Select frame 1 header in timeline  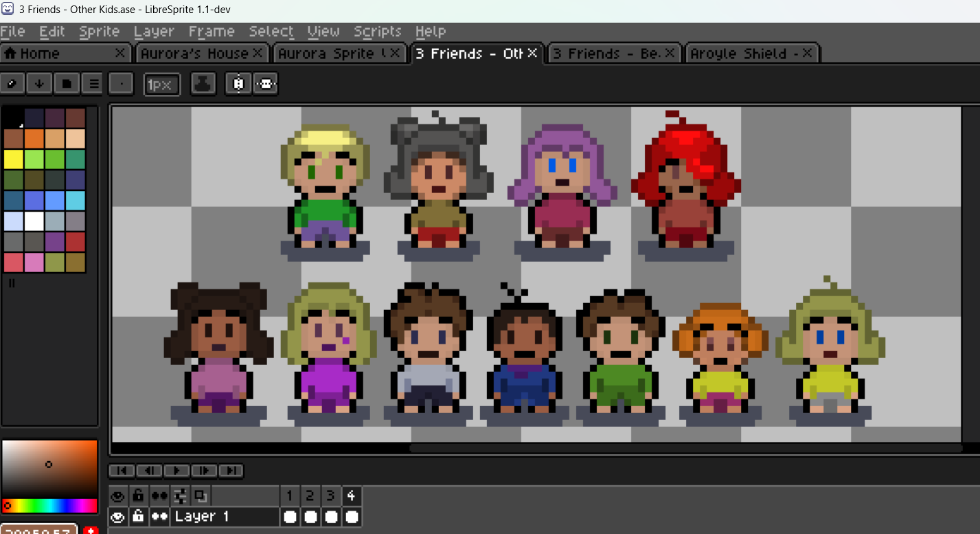[x=290, y=496]
